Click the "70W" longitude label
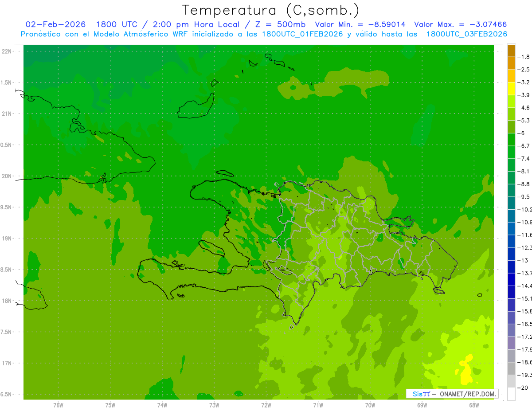Viewport: 532px width, 411px height. click(x=370, y=405)
